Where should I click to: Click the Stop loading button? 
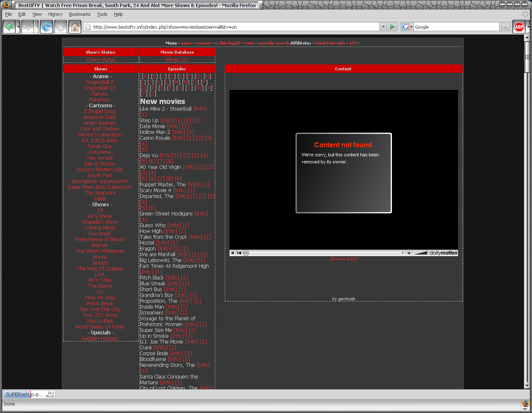tap(61, 27)
